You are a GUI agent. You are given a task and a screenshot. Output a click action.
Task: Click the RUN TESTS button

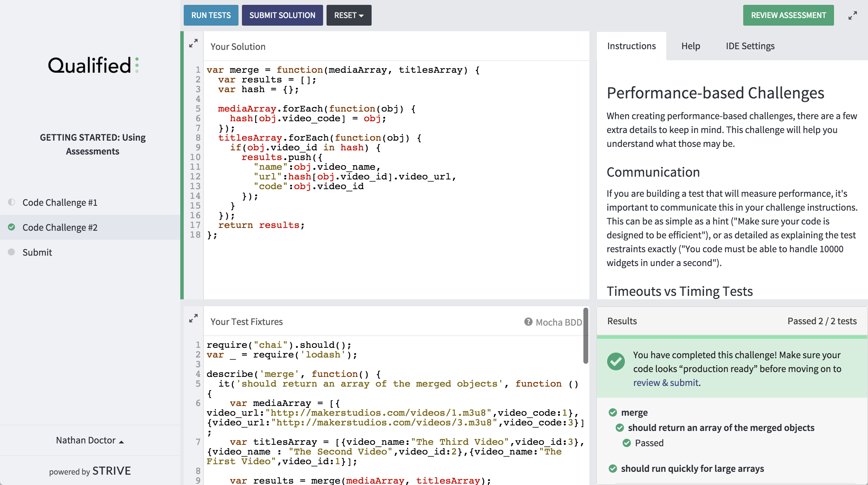211,15
